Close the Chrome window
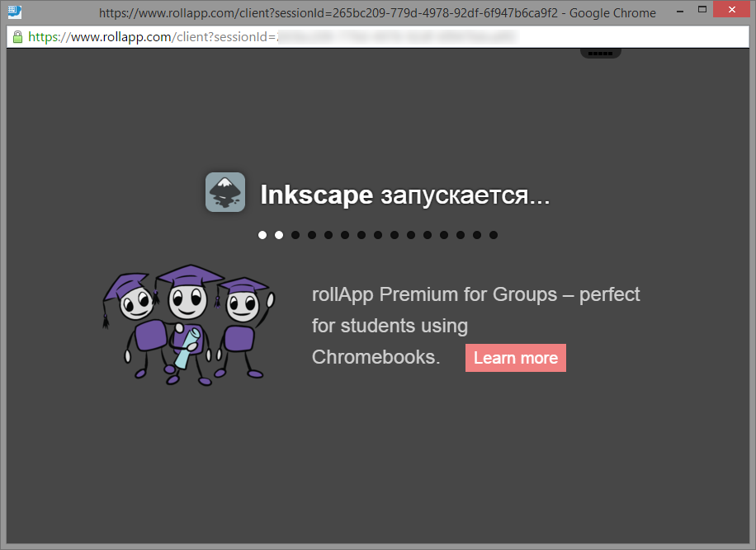Viewport: 756px width, 550px height. pyautogui.click(x=732, y=10)
